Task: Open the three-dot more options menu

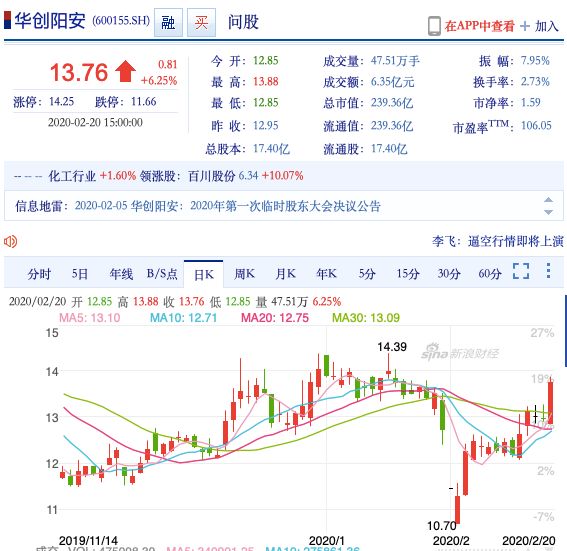Action: 549,271
